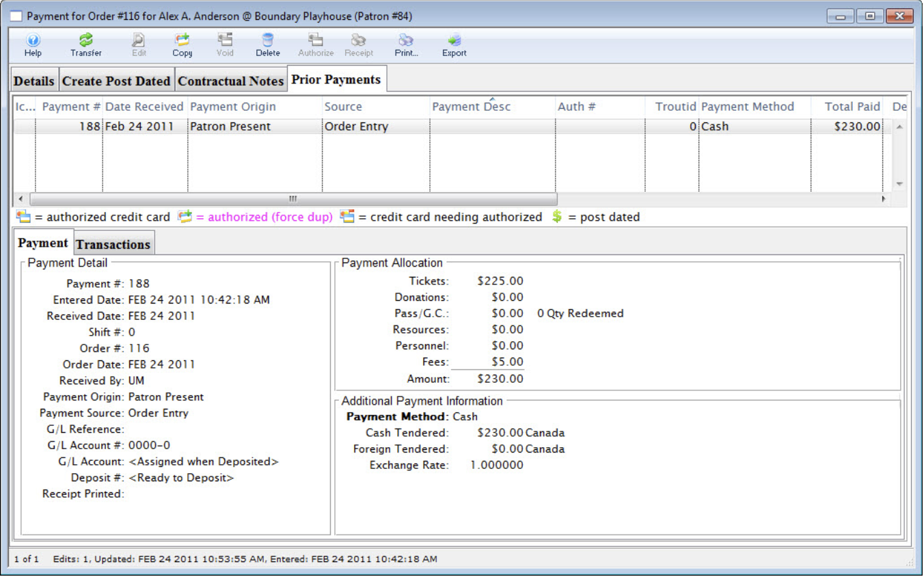The height and width of the screenshot is (577, 924).
Task: Click the Fees amount $5.00
Action: point(507,362)
